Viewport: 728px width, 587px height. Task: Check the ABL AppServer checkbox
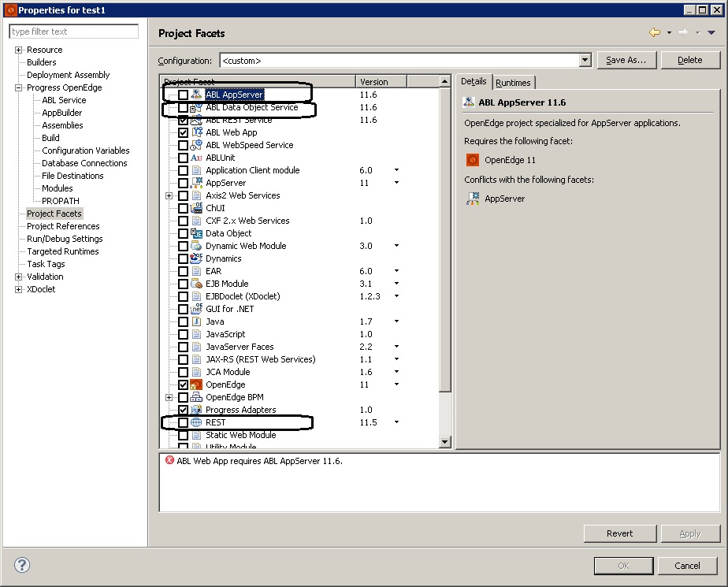point(184,95)
